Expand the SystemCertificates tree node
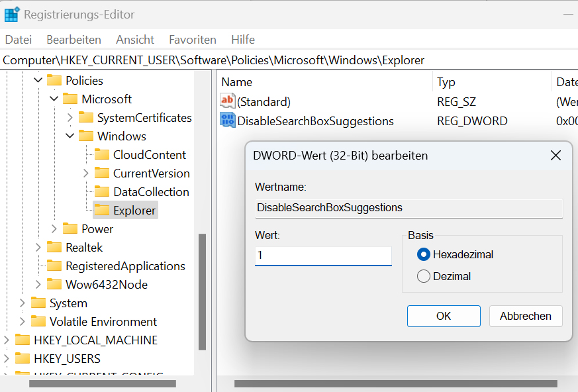The image size is (578, 392). (70, 118)
